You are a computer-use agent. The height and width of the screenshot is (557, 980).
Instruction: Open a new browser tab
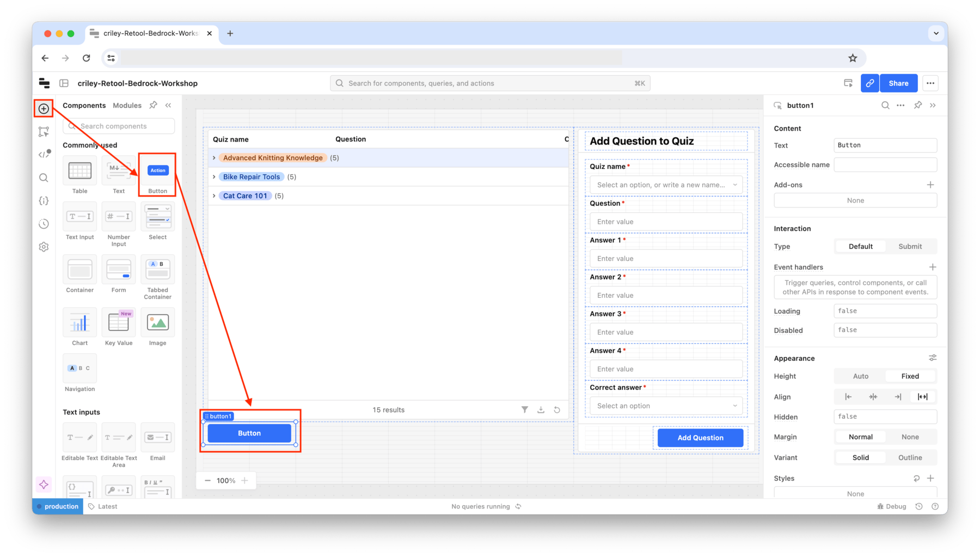230,33
